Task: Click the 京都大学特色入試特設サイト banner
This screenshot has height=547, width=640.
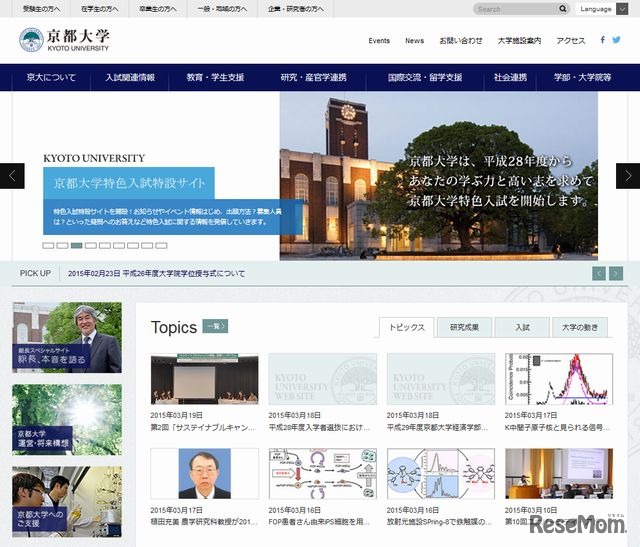Action: pos(129,183)
